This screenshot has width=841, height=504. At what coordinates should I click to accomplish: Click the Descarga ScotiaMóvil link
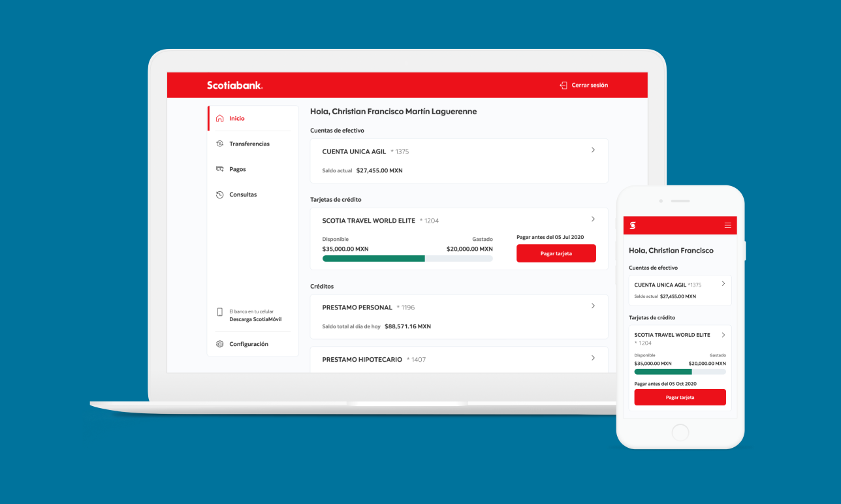coord(255,319)
